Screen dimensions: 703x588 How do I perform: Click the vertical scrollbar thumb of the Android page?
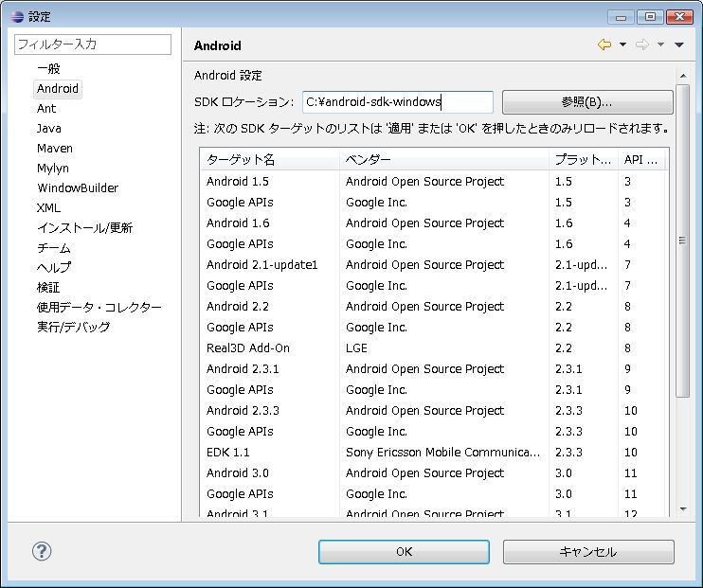click(x=683, y=241)
